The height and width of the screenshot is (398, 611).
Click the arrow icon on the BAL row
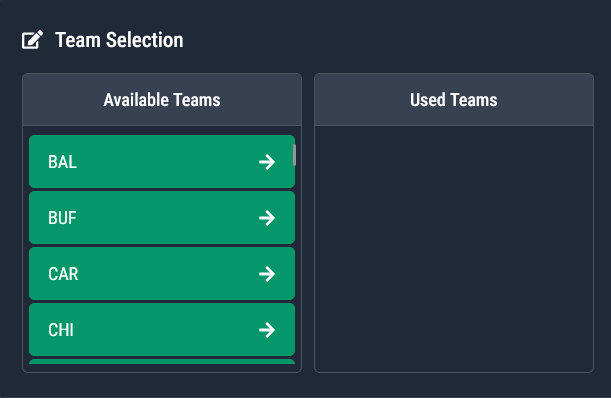tap(267, 162)
